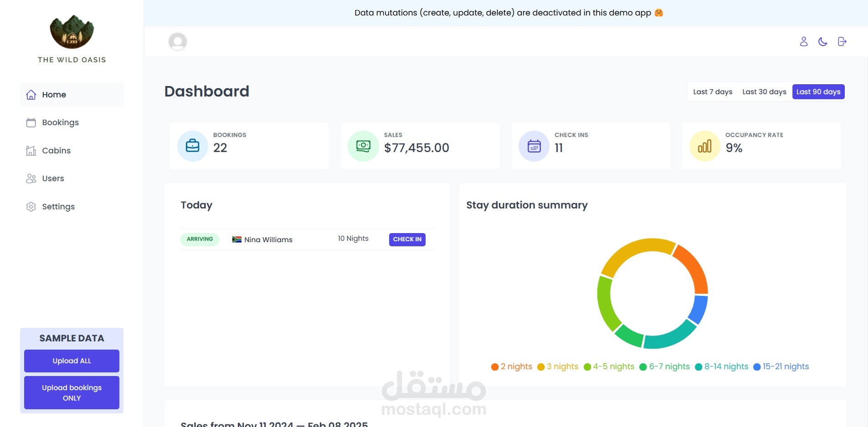
Task: Click the bar chart icon on Occupancy card
Action: point(704,146)
